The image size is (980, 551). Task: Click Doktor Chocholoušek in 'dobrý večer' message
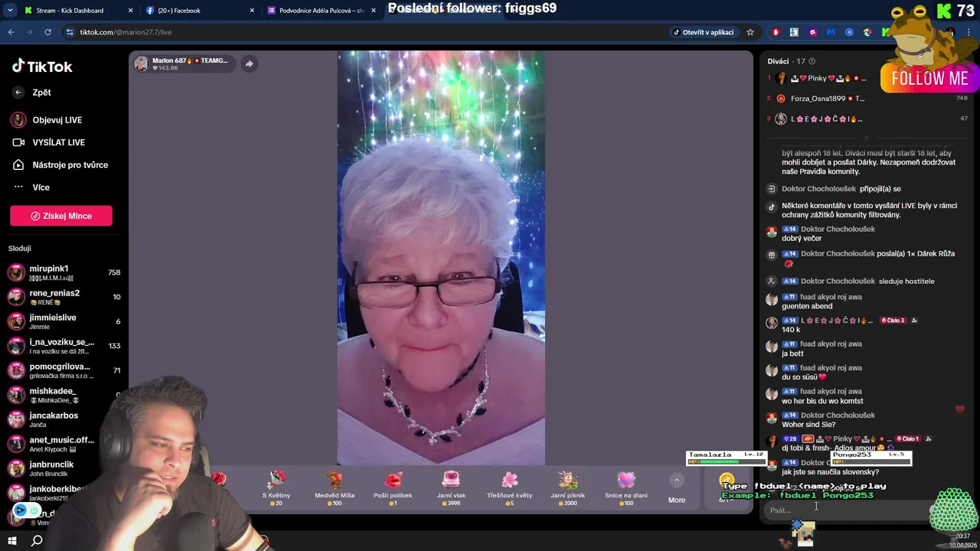click(838, 229)
